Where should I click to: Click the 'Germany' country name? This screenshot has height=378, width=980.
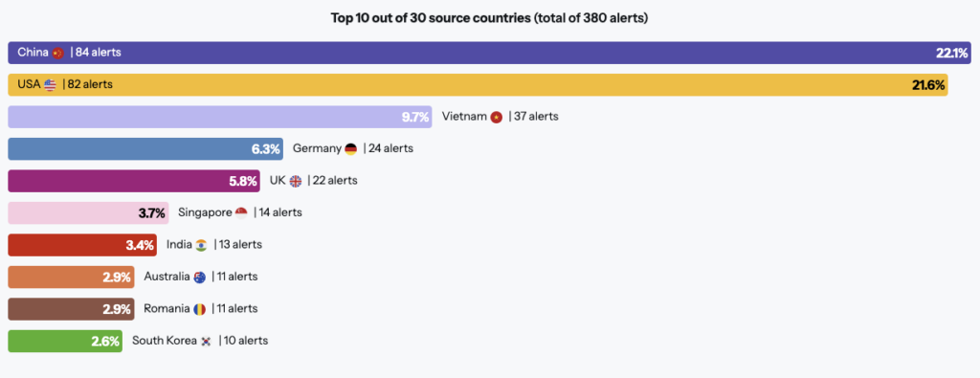317,148
